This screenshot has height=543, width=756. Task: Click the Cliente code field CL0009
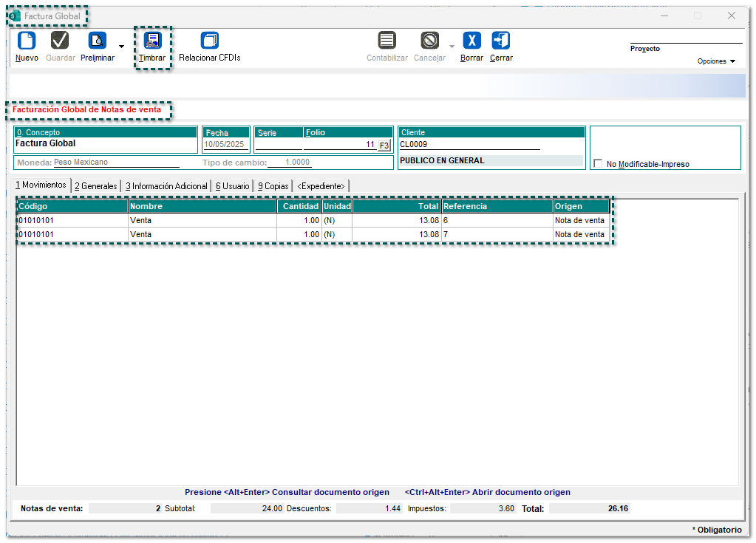point(469,145)
